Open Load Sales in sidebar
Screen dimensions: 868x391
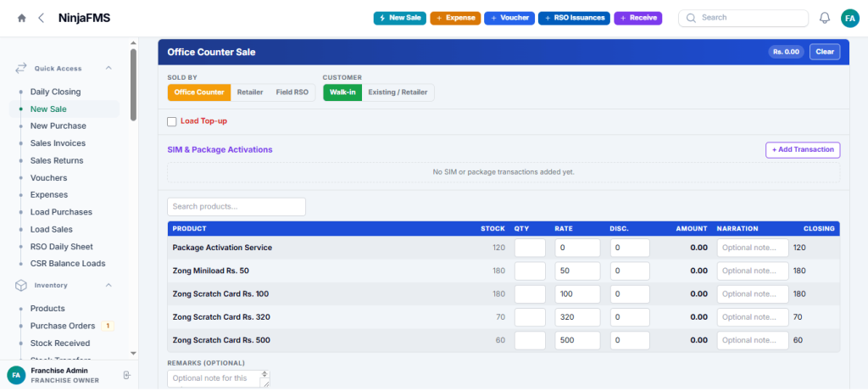(x=52, y=229)
